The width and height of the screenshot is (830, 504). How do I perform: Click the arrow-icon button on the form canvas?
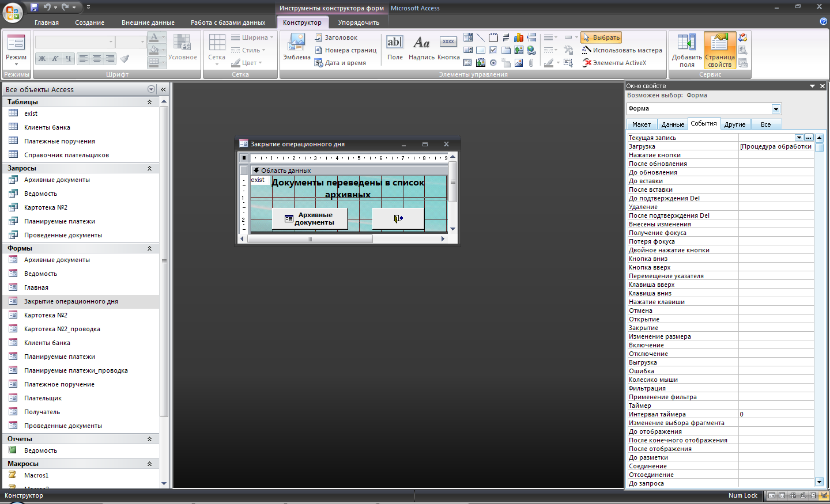(x=398, y=218)
